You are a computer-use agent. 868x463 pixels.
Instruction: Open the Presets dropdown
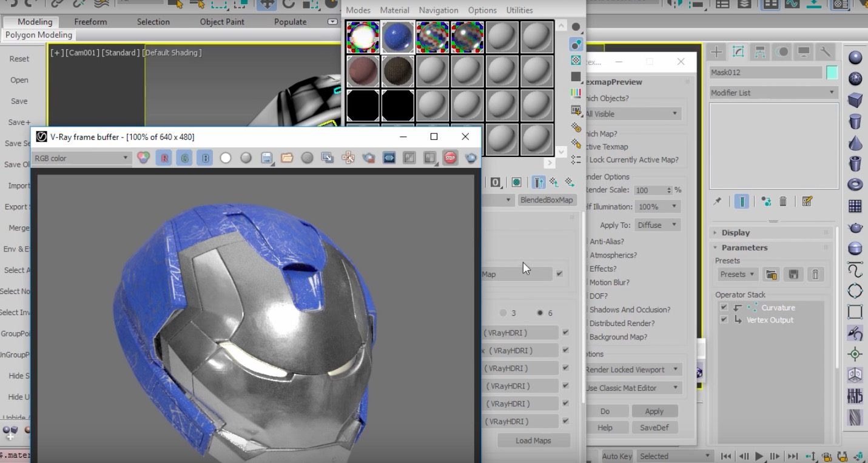(x=738, y=275)
